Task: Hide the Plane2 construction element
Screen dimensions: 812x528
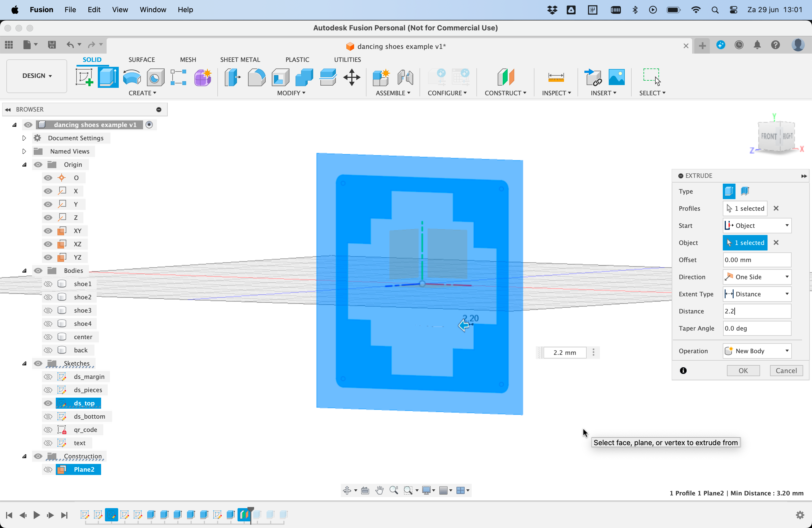Action: pyautogui.click(x=47, y=469)
